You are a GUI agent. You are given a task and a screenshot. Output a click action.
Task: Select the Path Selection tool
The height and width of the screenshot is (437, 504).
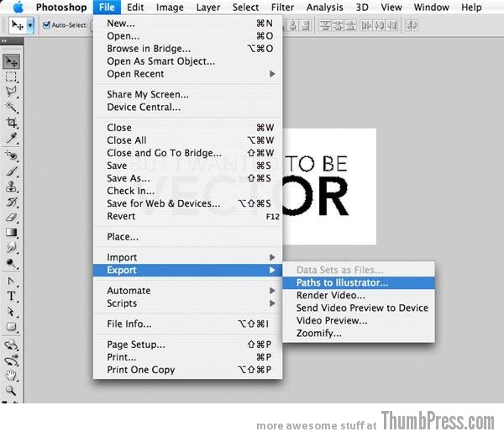[x=11, y=312]
